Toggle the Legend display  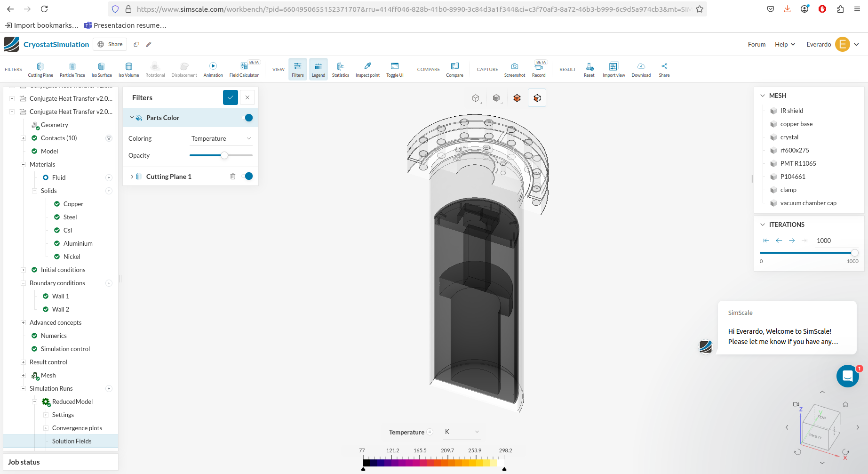tap(319, 69)
